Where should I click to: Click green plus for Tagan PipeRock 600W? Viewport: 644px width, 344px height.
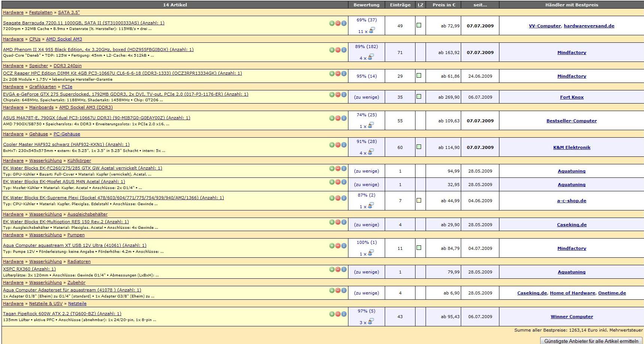[332, 314]
